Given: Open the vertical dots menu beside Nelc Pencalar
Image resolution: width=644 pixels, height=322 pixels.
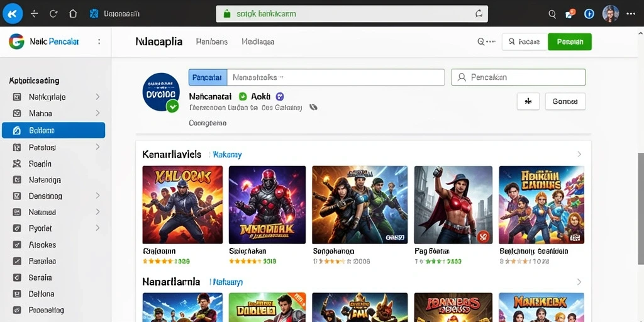Looking at the screenshot, I should point(99,42).
